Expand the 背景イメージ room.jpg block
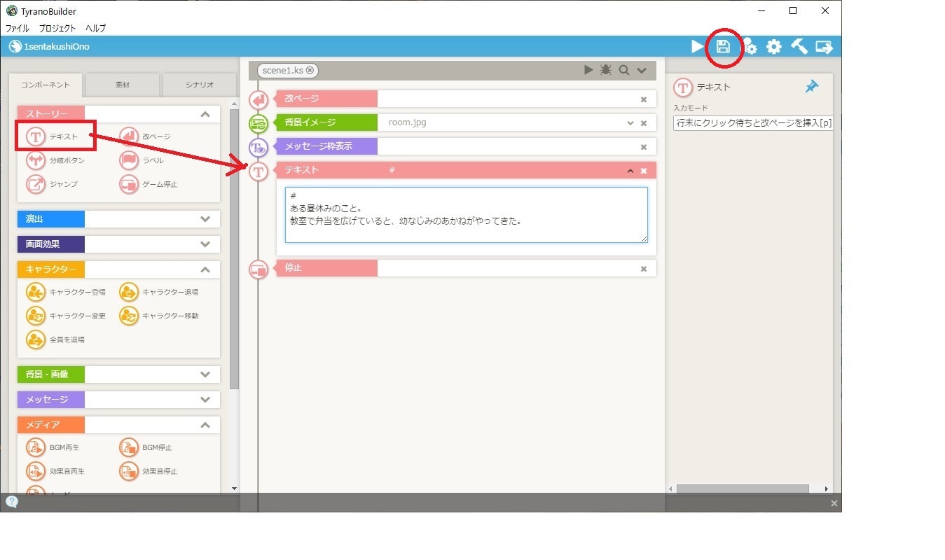The width and height of the screenshot is (945, 560). pos(630,122)
